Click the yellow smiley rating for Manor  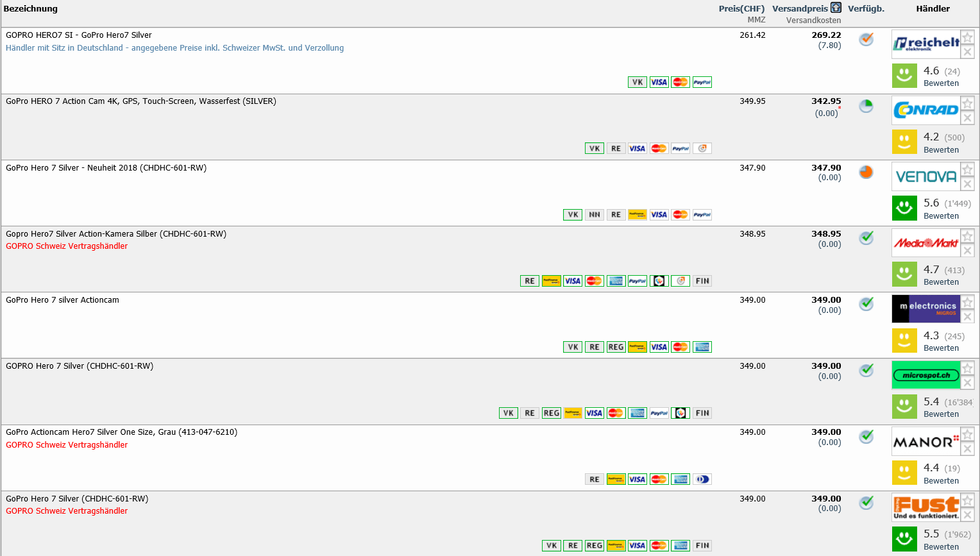(904, 473)
